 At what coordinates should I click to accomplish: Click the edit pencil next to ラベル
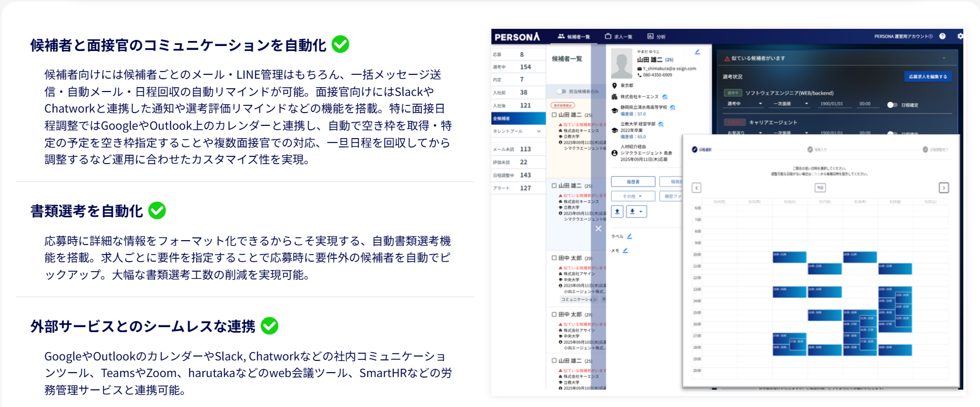click(630, 236)
